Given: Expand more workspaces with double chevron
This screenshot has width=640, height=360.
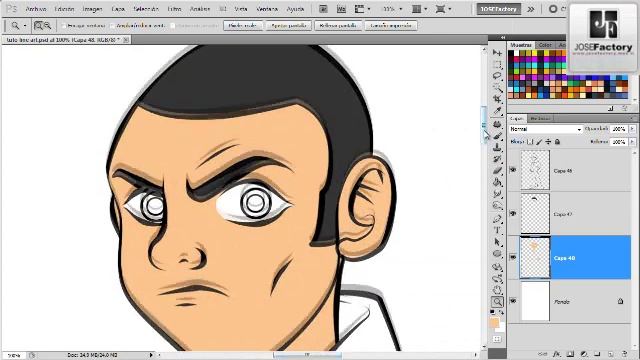Looking at the screenshot, I should click(x=531, y=9).
